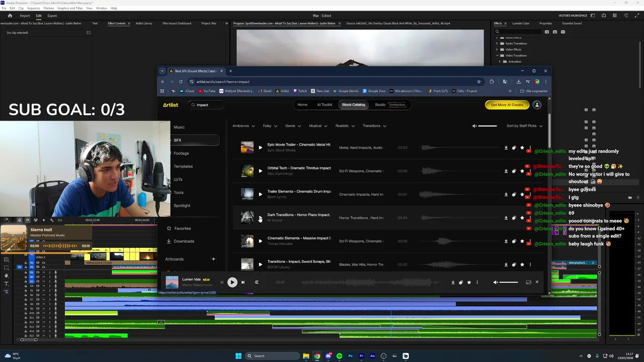The width and height of the screenshot is (644, 362).
Task: Open more options for Transitions Impact Sword Scrape
Action: point(530,264)
